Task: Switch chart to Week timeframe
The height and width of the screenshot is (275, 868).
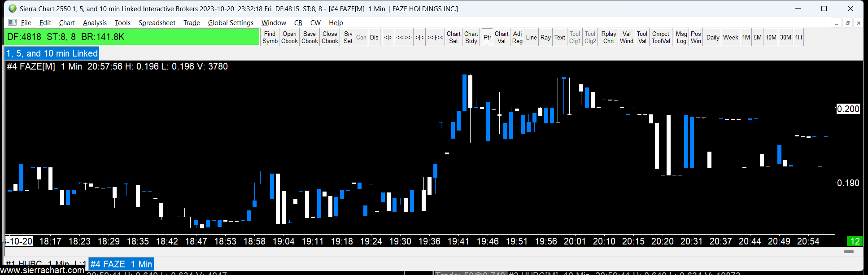Action: pyautogui.click(x=731, y=37)
